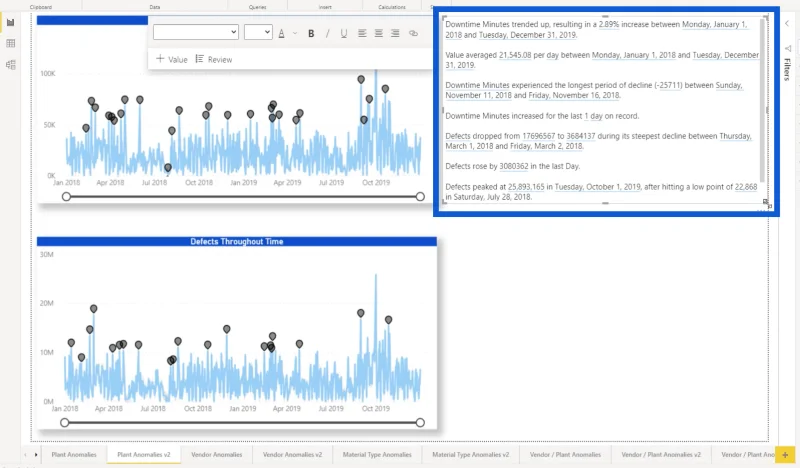
Task: Open the Vendor / Plant Anomalies v2 tab
Action: point(661,454)
